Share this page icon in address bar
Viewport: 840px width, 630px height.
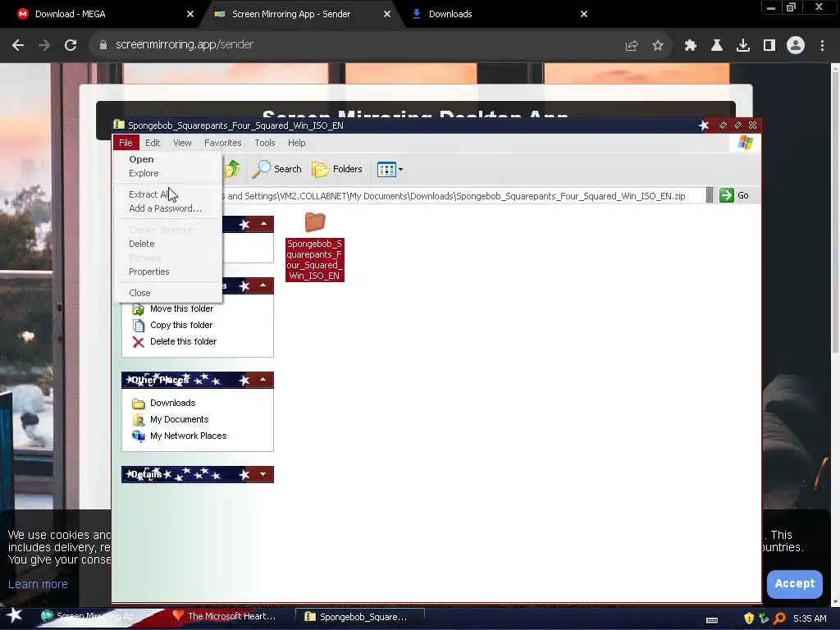click(x=632, y=46)
